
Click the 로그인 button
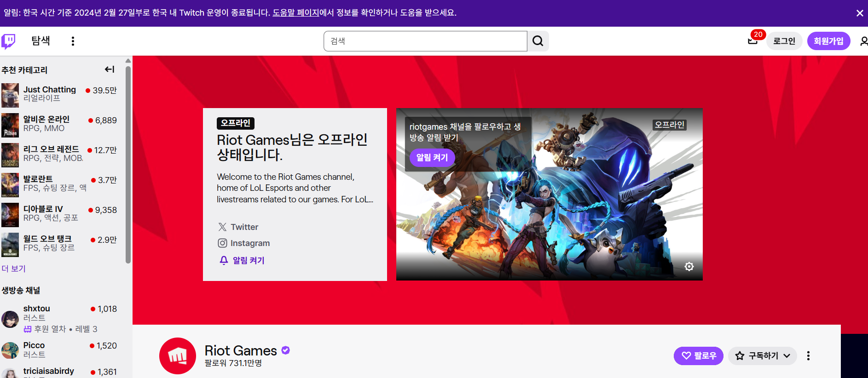(784, 41)
